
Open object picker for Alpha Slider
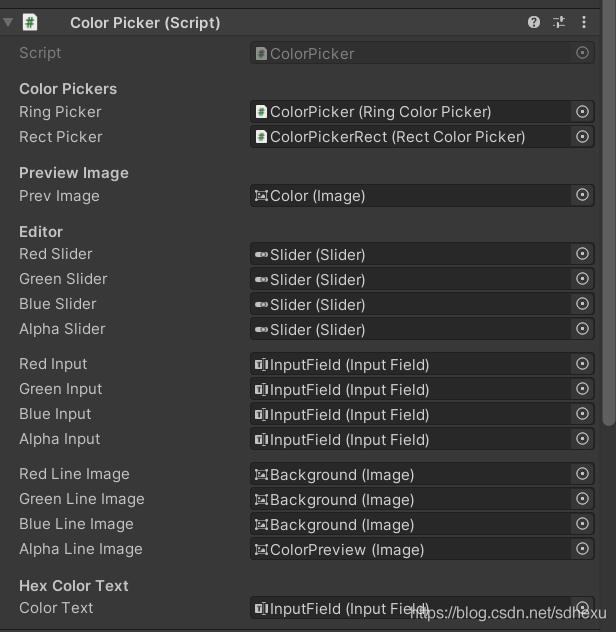click(x=582, y=329)
